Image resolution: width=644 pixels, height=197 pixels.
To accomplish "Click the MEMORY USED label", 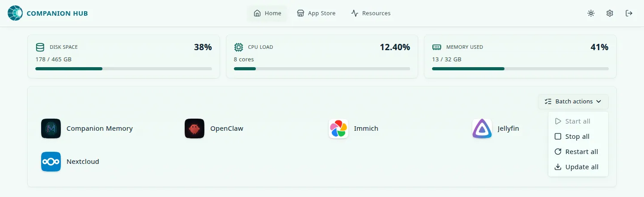I will point(465,47).
